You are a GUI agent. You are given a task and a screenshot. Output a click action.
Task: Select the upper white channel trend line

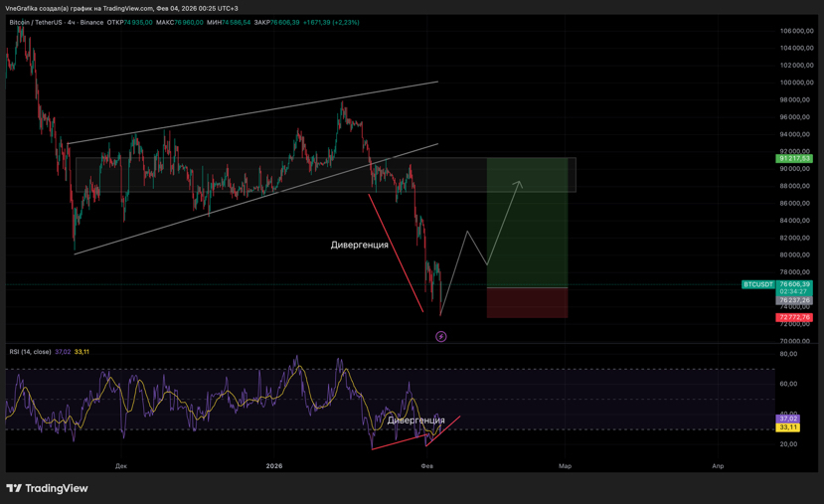252,112
